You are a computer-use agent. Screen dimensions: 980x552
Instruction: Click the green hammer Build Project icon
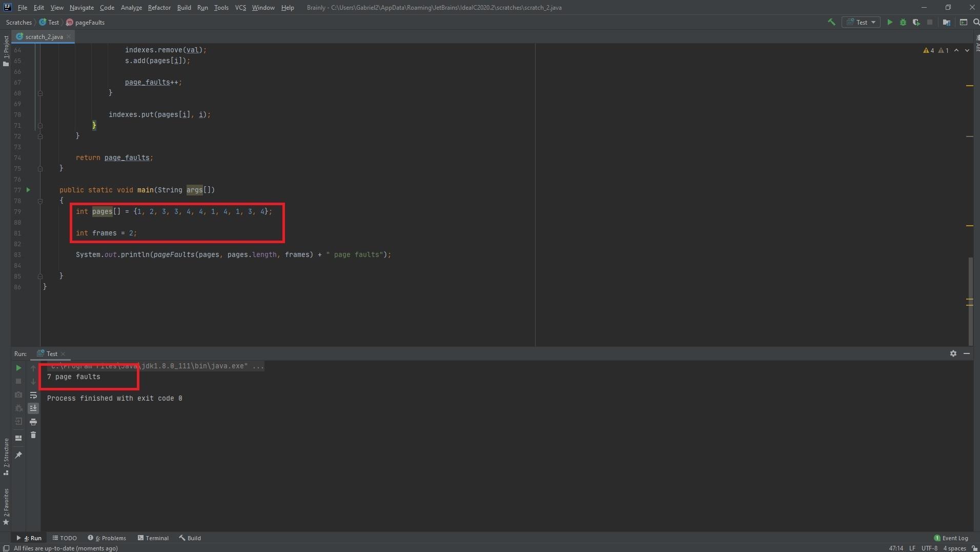coord(831,22)
